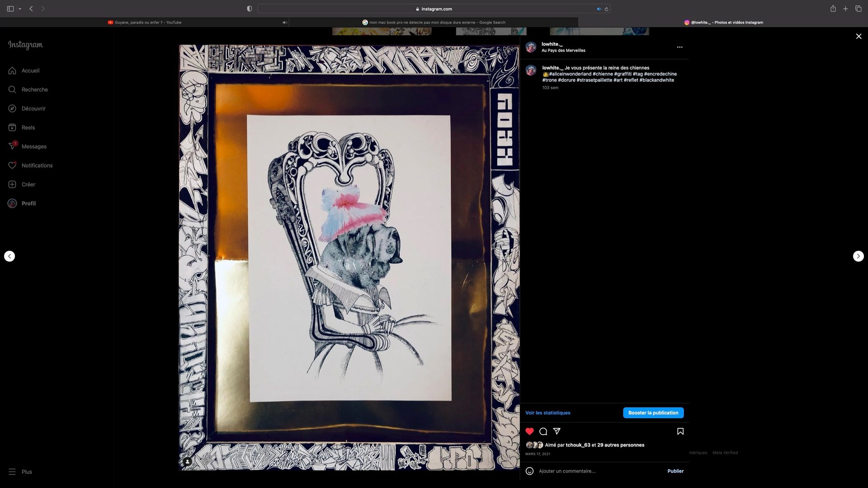Click the Booster la publication button
This screenshot has width=868, height=488.
653,413
